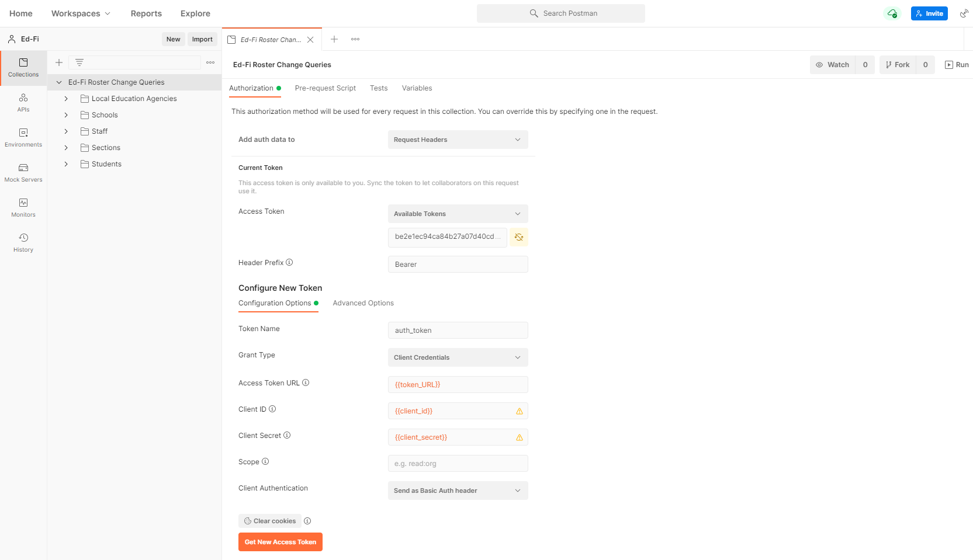Click the info icon next to Client ID
973x560 pixels.
click(272, 409)
